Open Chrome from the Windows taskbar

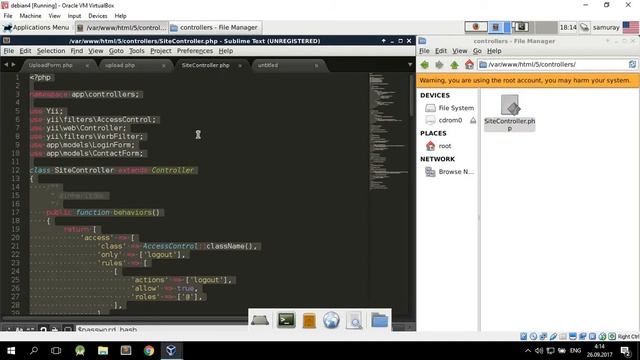(149, 351)
